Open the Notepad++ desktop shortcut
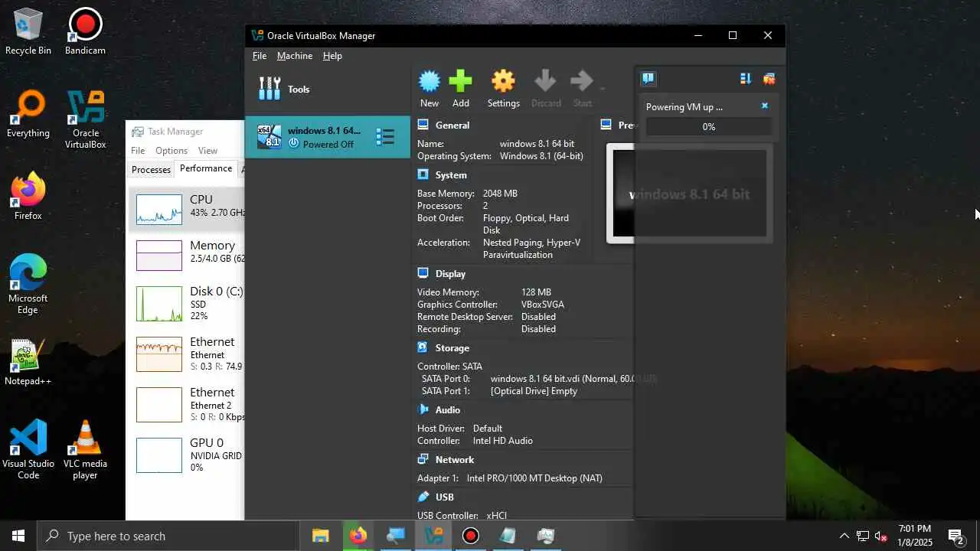 [x=28, y=362]
